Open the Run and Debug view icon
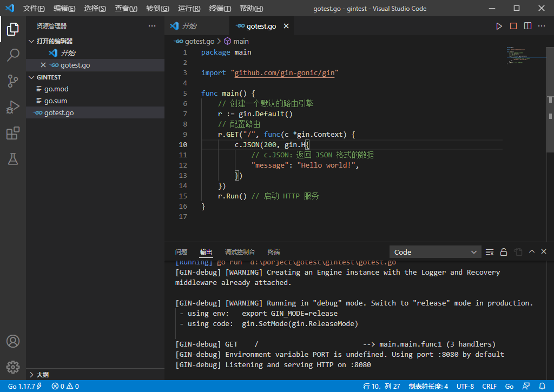The width and height of the screenshot is (554, 392). pyautogui.click(x=13, y=108)
